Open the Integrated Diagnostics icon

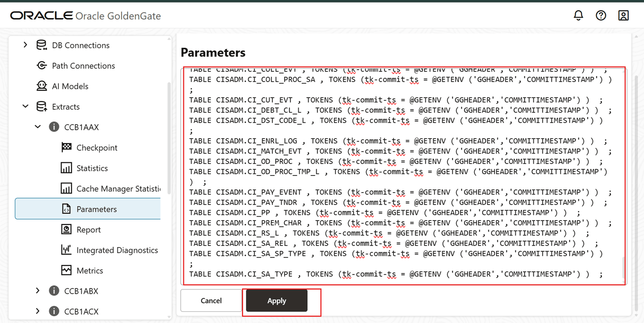(x=67, y=250)
